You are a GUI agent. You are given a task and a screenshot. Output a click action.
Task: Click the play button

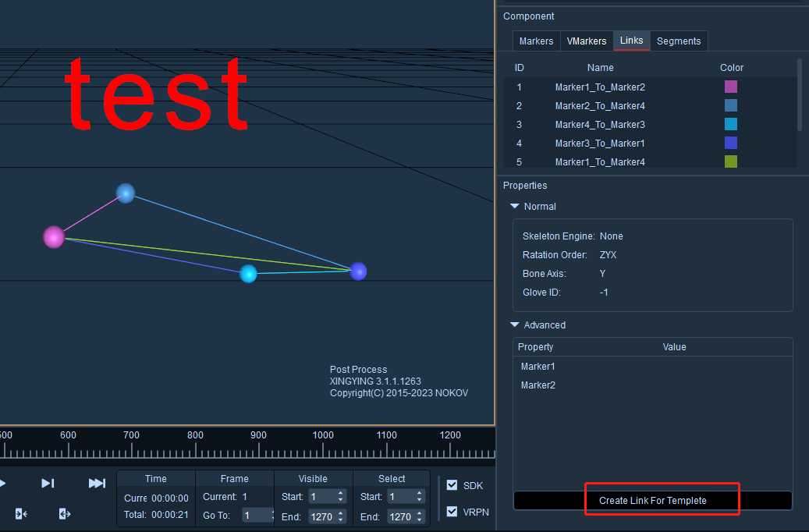2,483
